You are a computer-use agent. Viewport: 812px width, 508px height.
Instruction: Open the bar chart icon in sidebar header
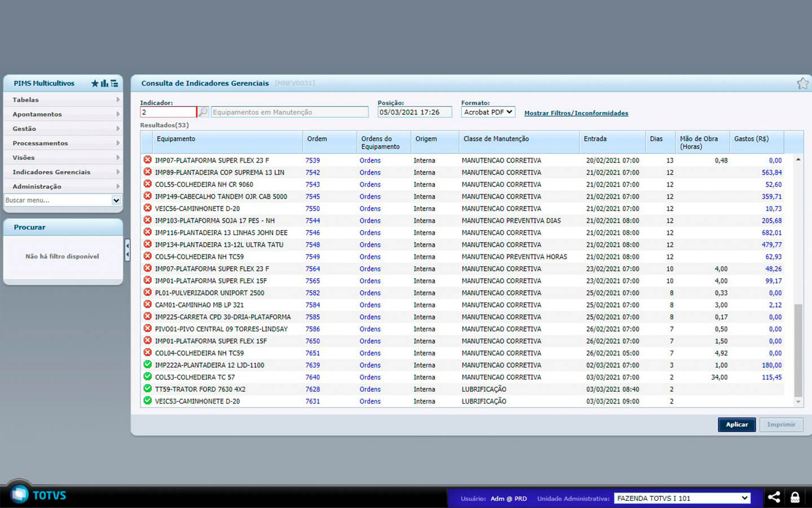[x=104, y=84]
